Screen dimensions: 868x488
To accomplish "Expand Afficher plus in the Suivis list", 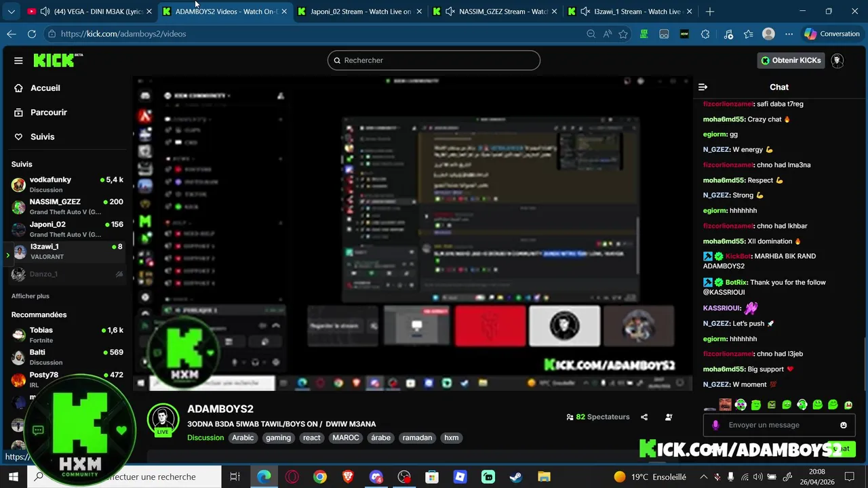I will (x=31, y=296).
